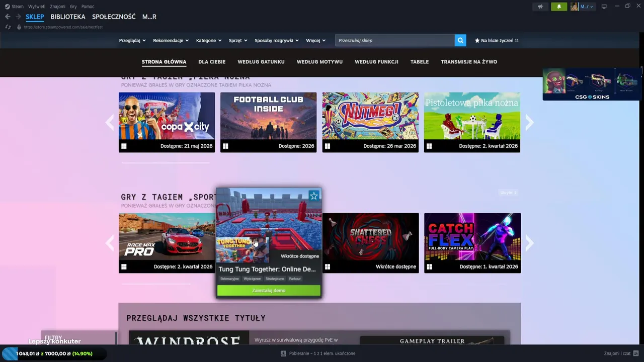Viewport: 644px width, 362px height.
Task: Add Tung Tung Together to wishlist with star icon
Action: point(314,196)
